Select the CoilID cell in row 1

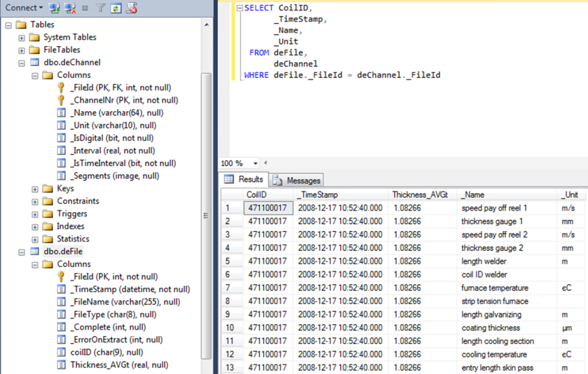click(x=268, y=208)
